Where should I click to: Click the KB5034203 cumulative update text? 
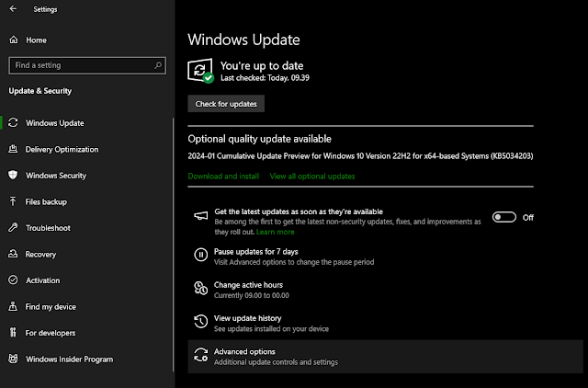(x=360, y=156)
